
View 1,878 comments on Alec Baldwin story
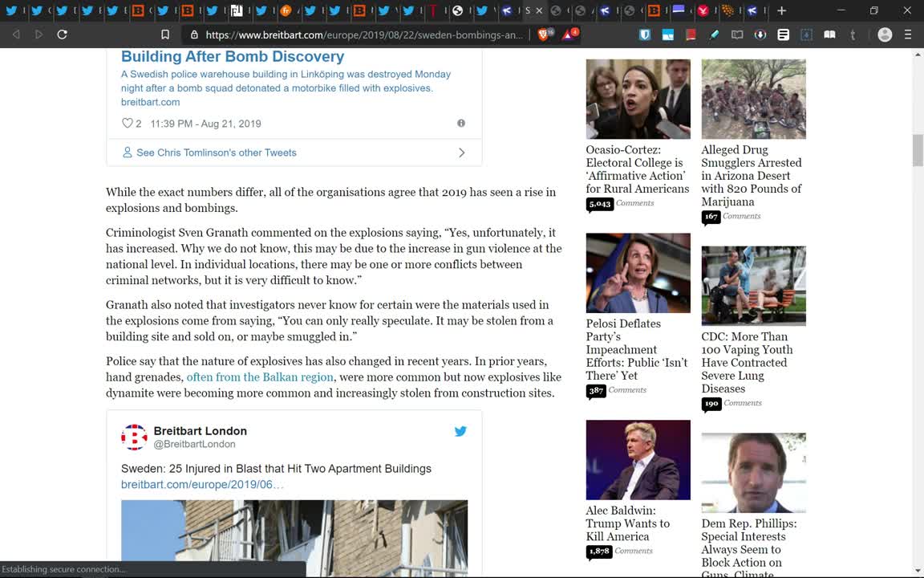(620, 552)
